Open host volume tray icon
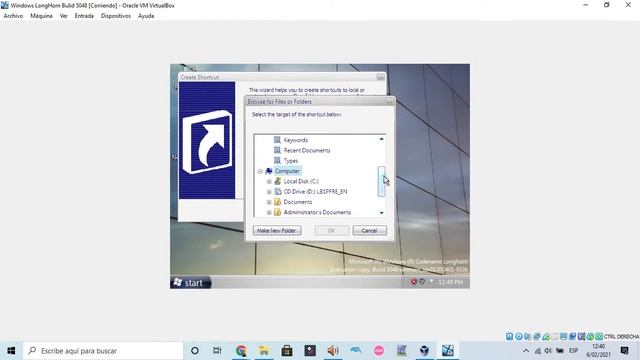Viewport: 640px width, 360px height. point(548,351)
